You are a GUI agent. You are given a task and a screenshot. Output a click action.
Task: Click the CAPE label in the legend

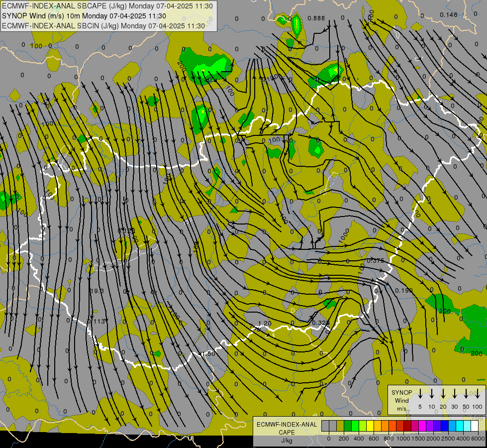[x=287, y=433]
